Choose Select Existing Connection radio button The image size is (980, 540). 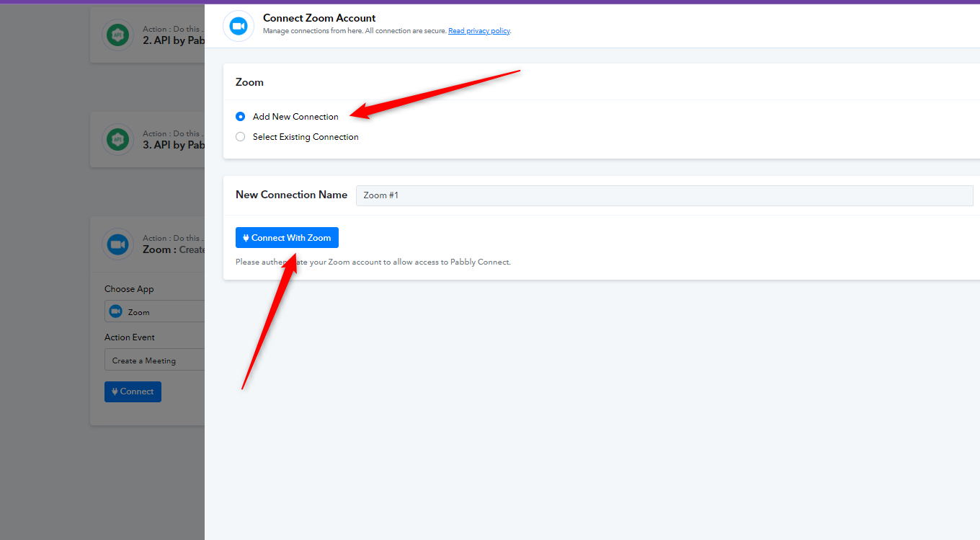click(x=241, y=137)
